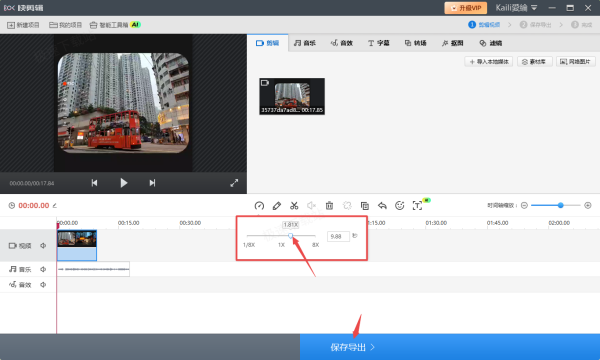Click the 视频 video track label
The image size is (600, 360).
[20, 246]
